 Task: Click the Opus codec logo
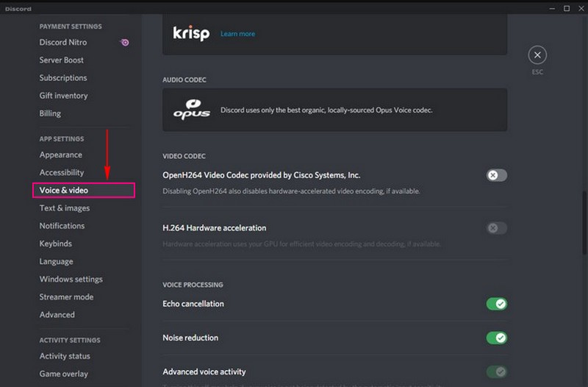point(192,110)
